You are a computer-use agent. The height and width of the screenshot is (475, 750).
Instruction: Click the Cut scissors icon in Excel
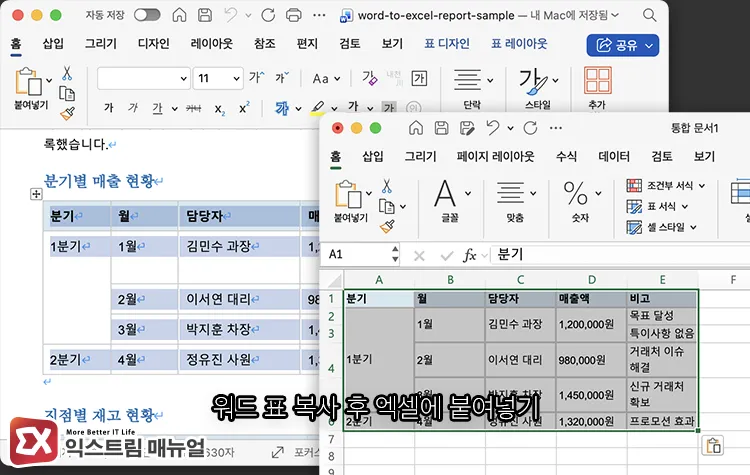387,186
